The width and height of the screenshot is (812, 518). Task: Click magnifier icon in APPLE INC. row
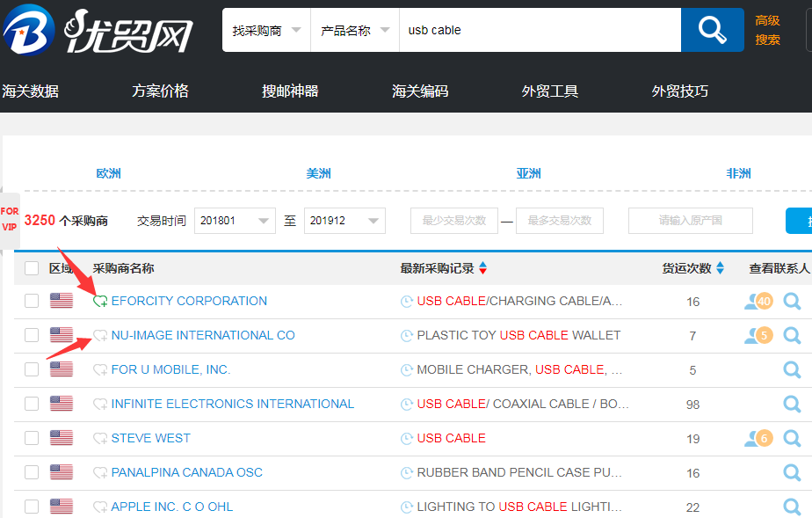(792, 507)
